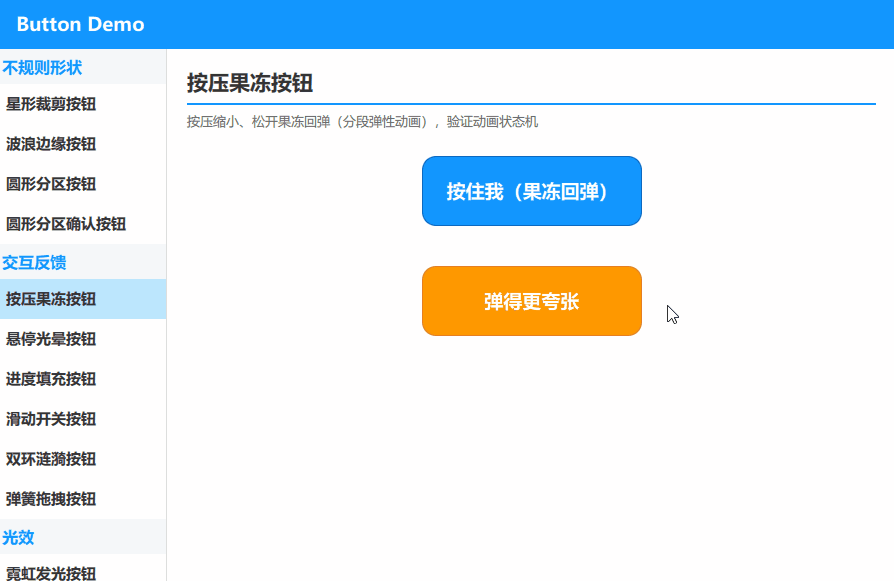
Task: Select 波浪边缘按钮 sidebar item
Action: coord(83,144)
